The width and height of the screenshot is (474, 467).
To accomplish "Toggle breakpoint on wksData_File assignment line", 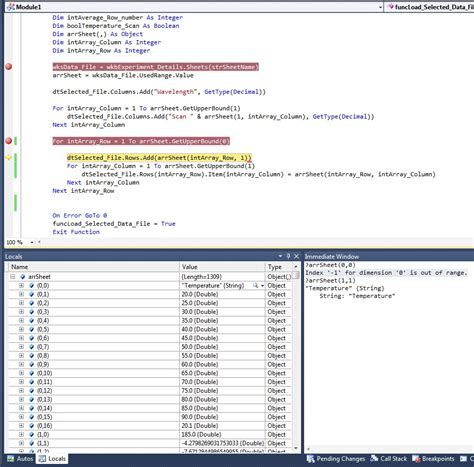I will point(9,67).
